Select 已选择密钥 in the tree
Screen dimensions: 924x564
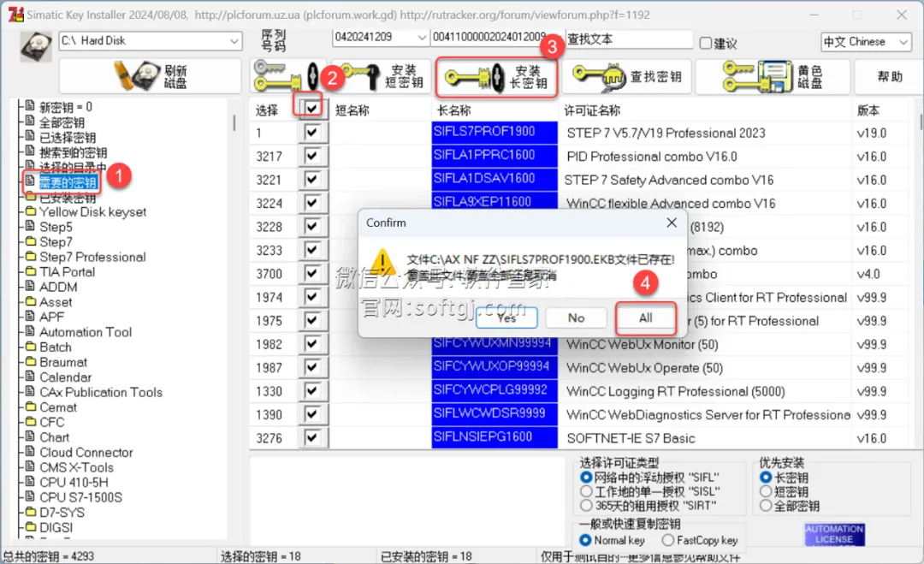(68, 137)
